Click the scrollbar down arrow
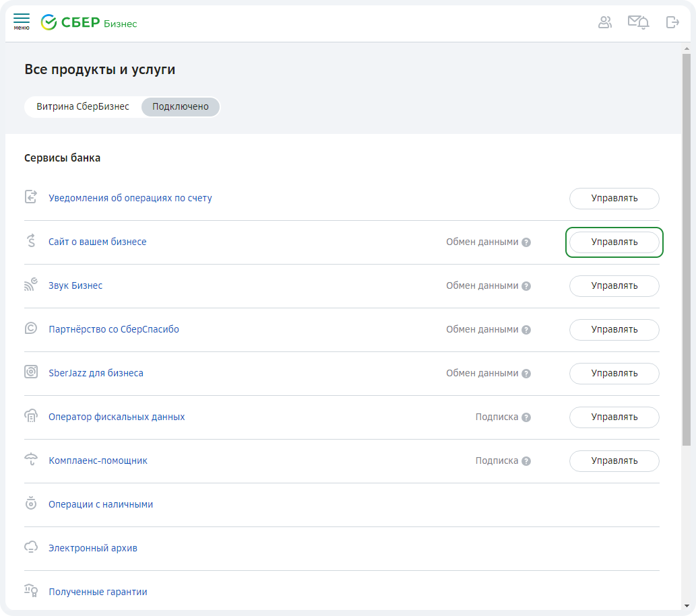 (x=687, y=605)
